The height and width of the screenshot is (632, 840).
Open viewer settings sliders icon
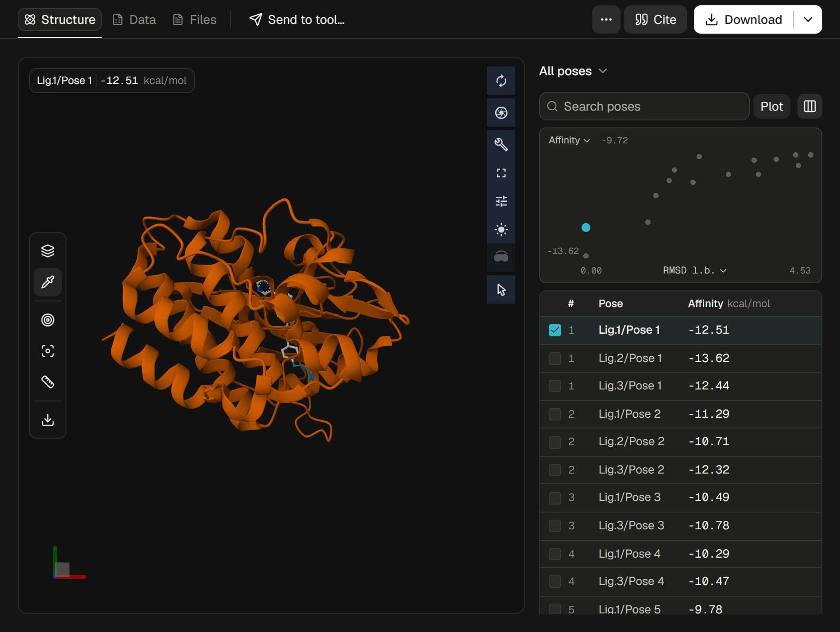501,201
